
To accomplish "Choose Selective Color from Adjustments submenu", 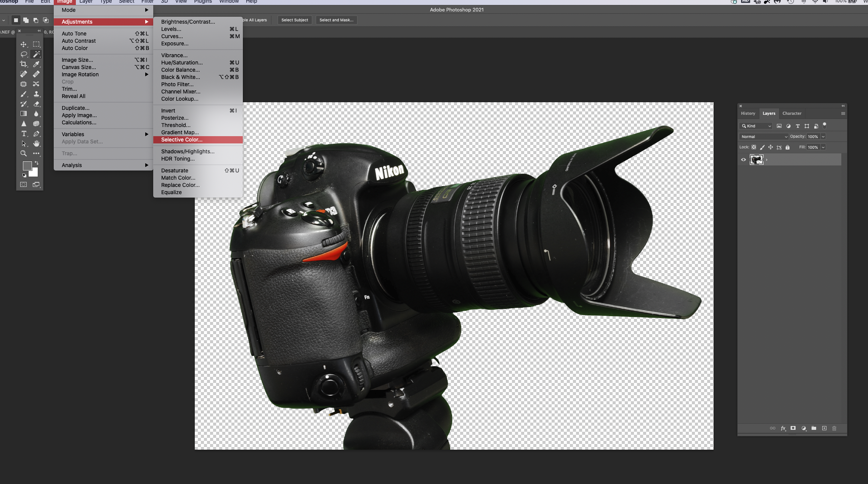I will 181,140.
